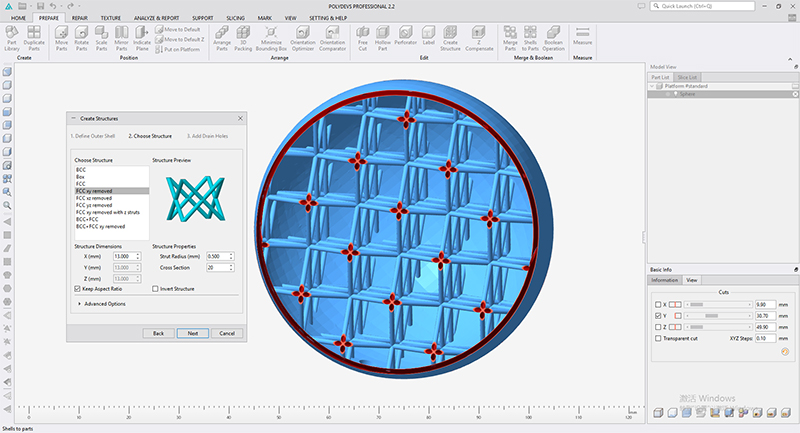Toggle the Transparent cut checkbox
Image resolution: width=800 pixels, height=433 pixels.
click(x=658, y=338)
